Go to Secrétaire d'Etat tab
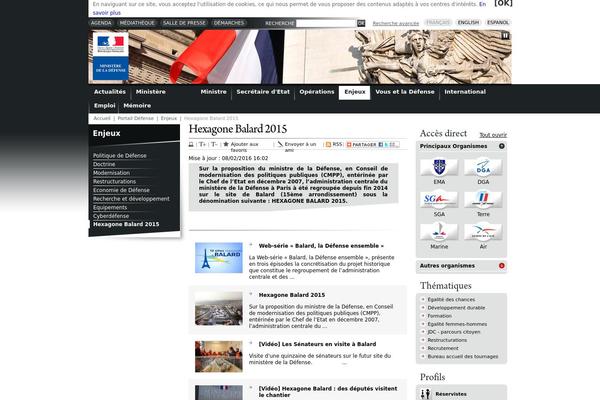This screenshot has height=400, width=600. point(263,92)
